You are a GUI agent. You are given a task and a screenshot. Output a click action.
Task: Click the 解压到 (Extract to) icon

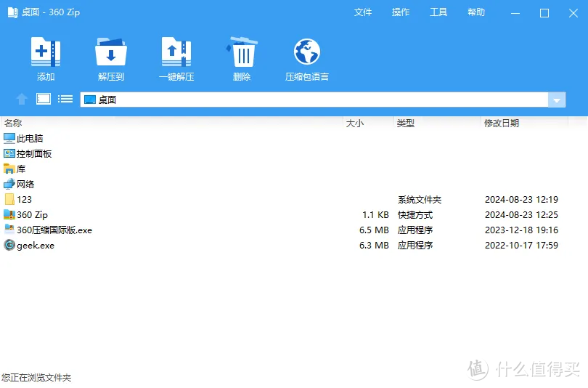pyautogui.click(x=110, y=52)
